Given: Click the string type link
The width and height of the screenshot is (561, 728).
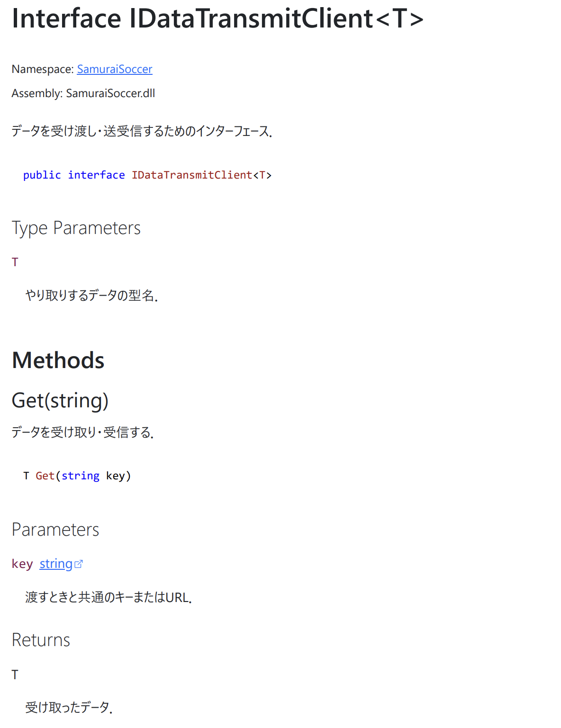Looking at the screenshot, I should tap(56, 564).
